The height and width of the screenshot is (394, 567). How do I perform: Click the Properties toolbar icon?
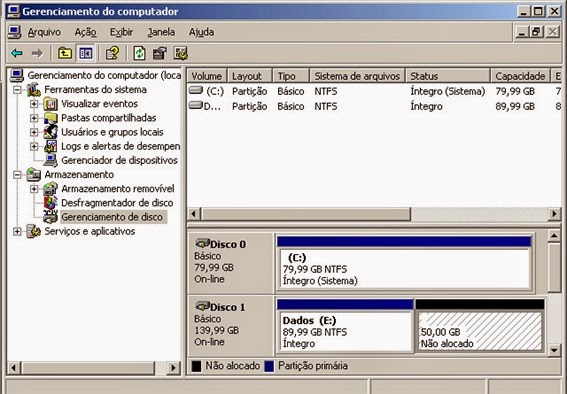pos(159,53)
